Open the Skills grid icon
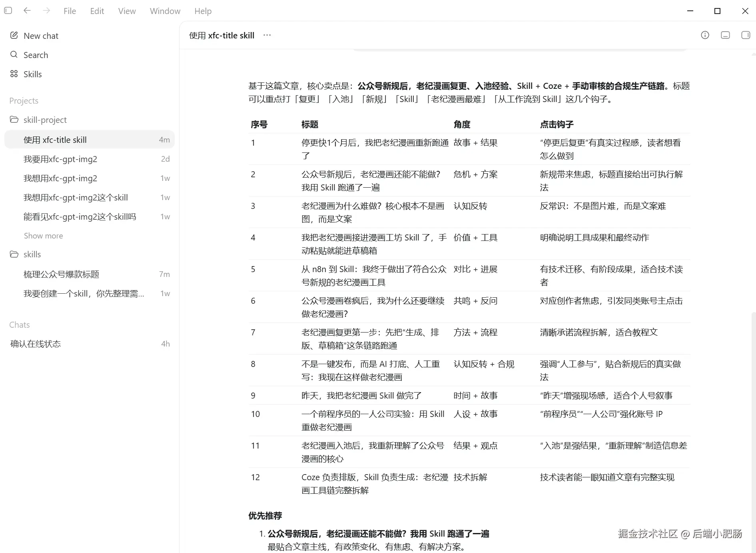This screenshot has width=756, height=553. 14,74
